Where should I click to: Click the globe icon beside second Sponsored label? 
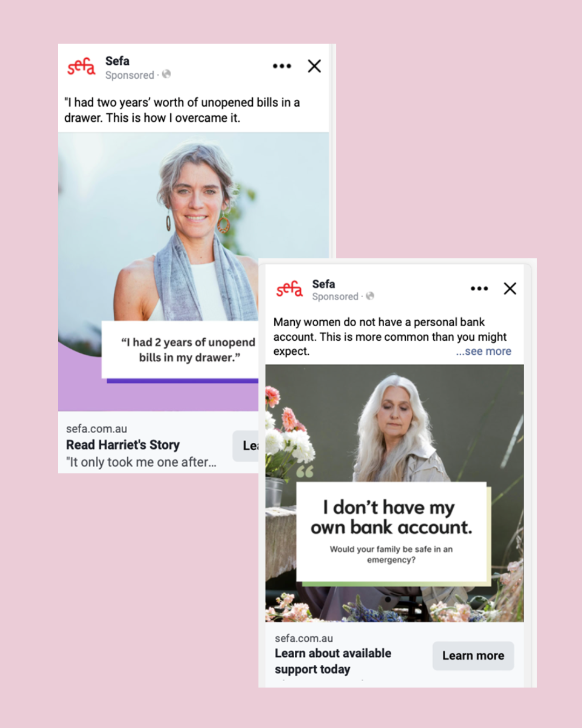tap(370, 296)
